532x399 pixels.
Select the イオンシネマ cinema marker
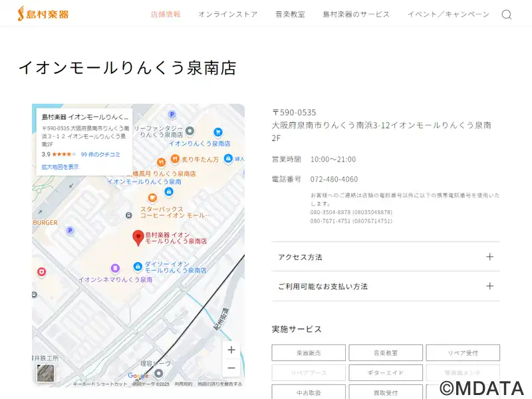coord(115,269)
